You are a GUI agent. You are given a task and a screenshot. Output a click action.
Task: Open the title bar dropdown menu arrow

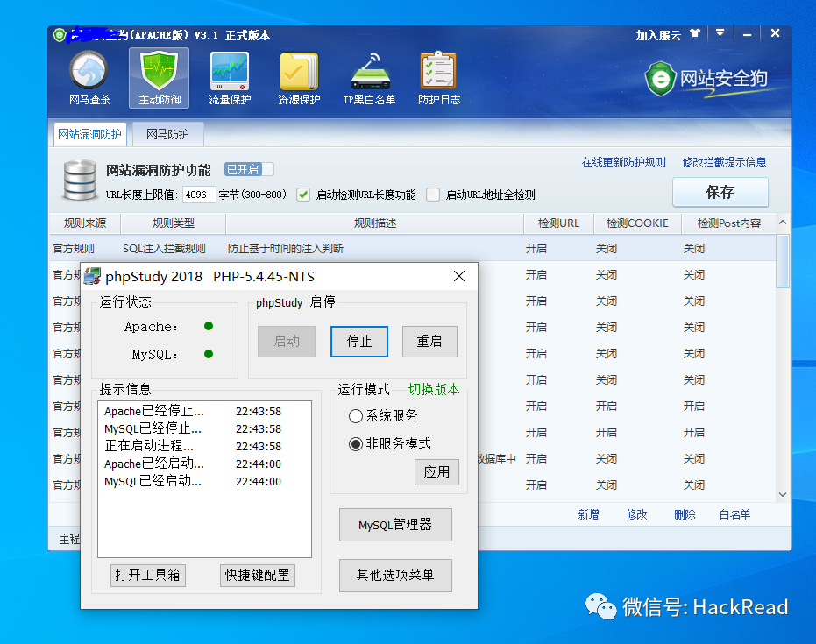coord(720,33)
